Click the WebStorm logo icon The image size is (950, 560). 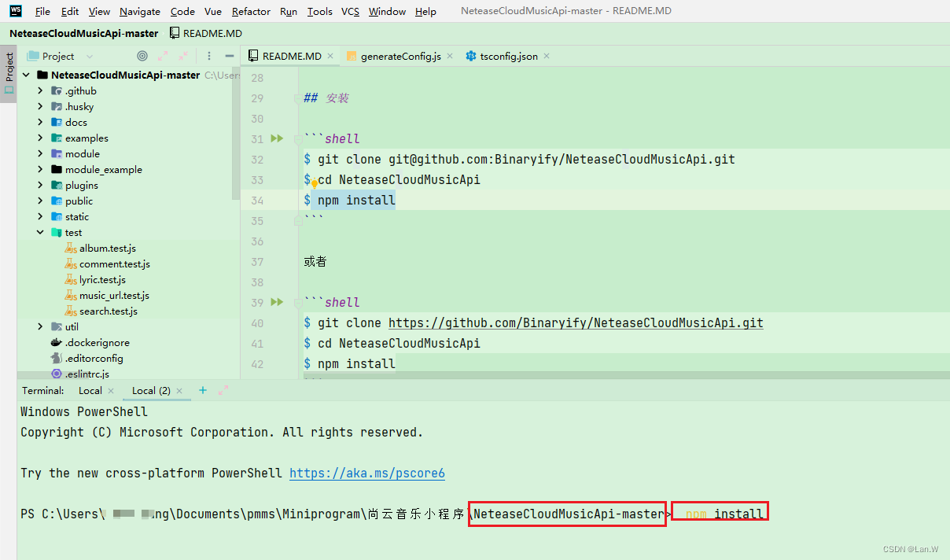point(16,11)
